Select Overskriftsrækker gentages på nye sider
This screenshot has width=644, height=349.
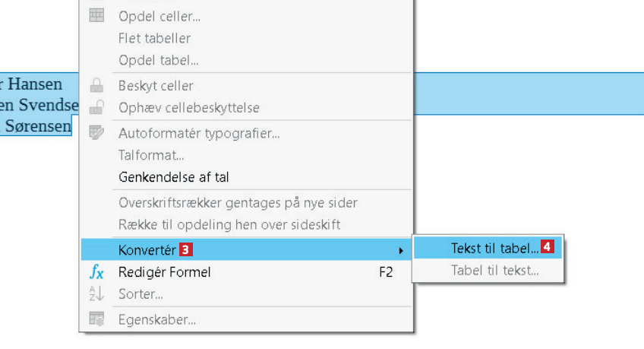[238, 203]
